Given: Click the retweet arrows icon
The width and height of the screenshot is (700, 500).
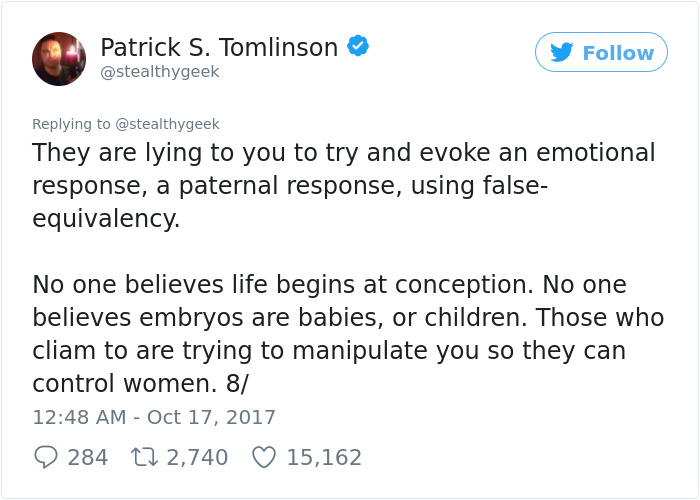Looking at the screenshot, I should (144, 458).
